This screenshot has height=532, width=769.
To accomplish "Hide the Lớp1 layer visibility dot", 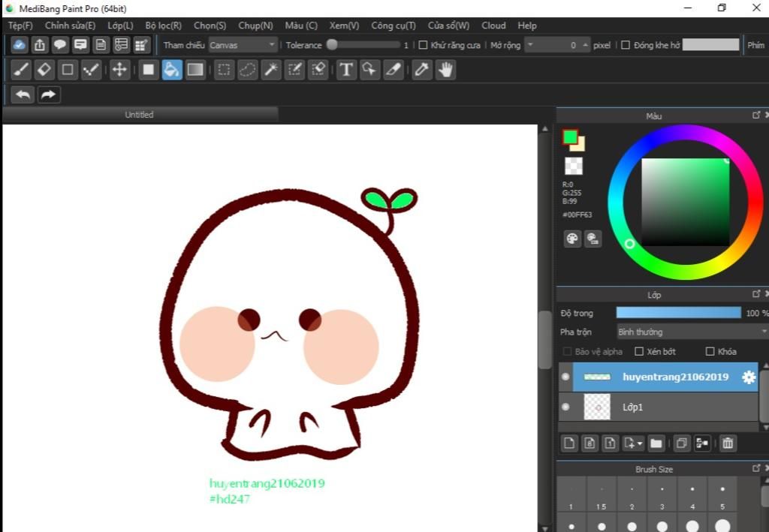I will click(565, 407).
